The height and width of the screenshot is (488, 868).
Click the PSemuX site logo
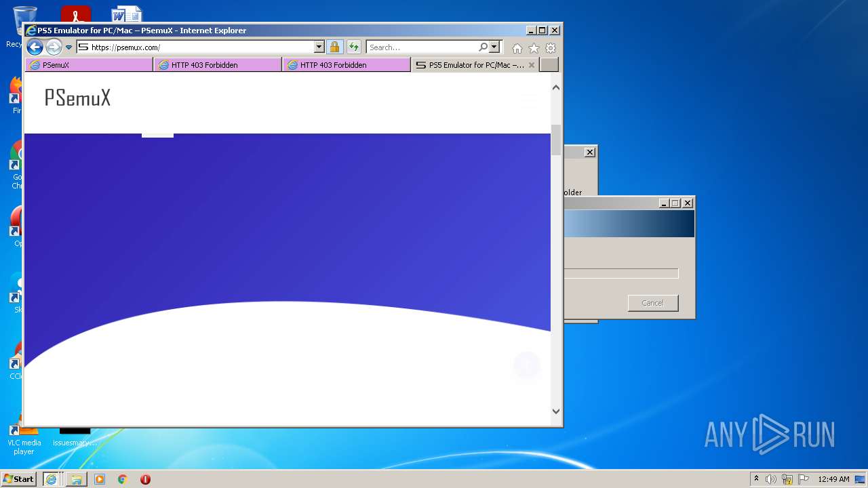tap(77, 98)
